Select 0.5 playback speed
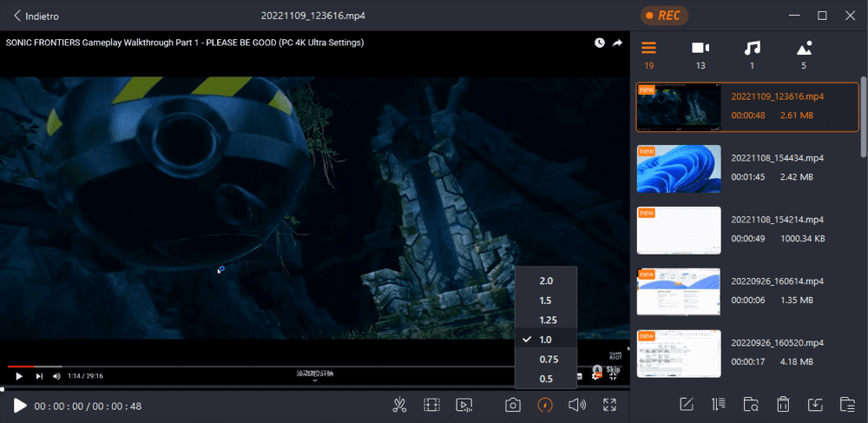 point(546,379)
